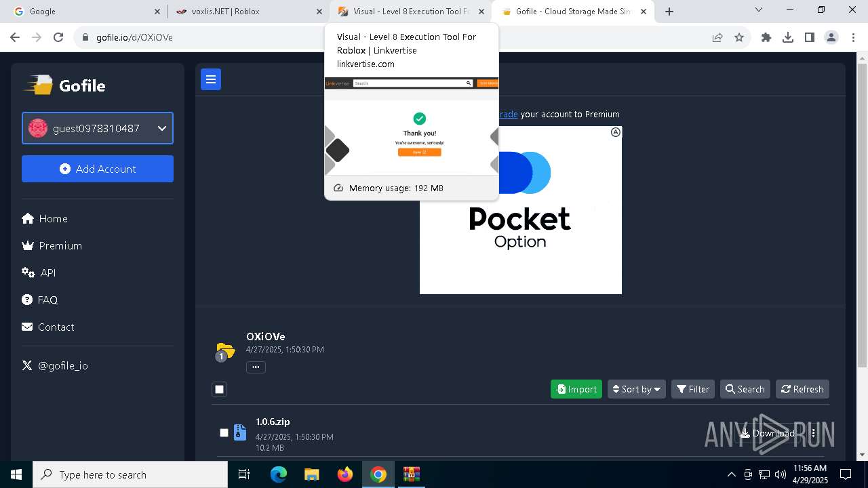
Task: Click the blue hamburger menu icon
Action: pyautogui.click(x=211, y=79)
